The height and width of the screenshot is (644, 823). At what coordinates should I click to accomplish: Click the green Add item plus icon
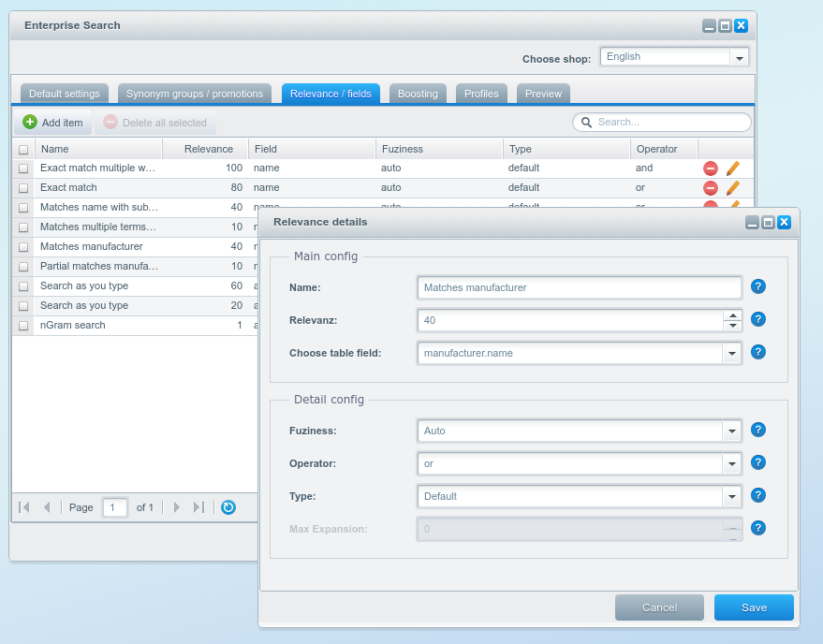30,123
